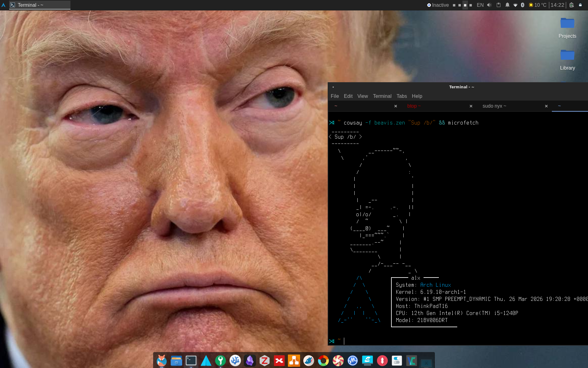Launch Firefox from the dock
Image resolution: width=588 pixels, height=368 pixels.
click(162, 361)
